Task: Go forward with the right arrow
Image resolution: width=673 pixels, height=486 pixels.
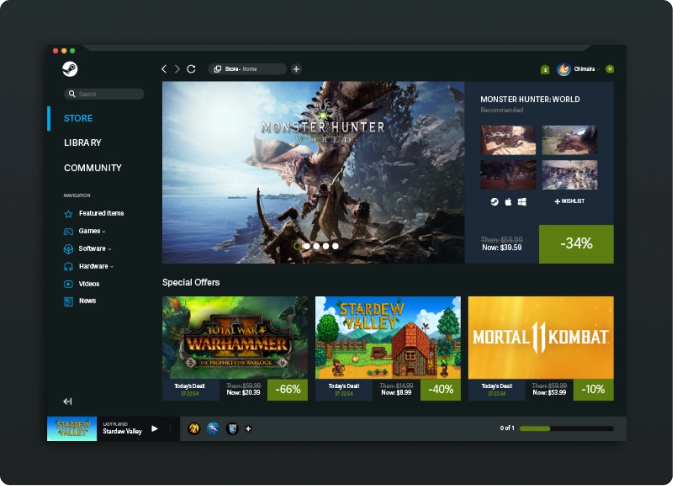Action: pyautogui.click(x=177, y=69)
